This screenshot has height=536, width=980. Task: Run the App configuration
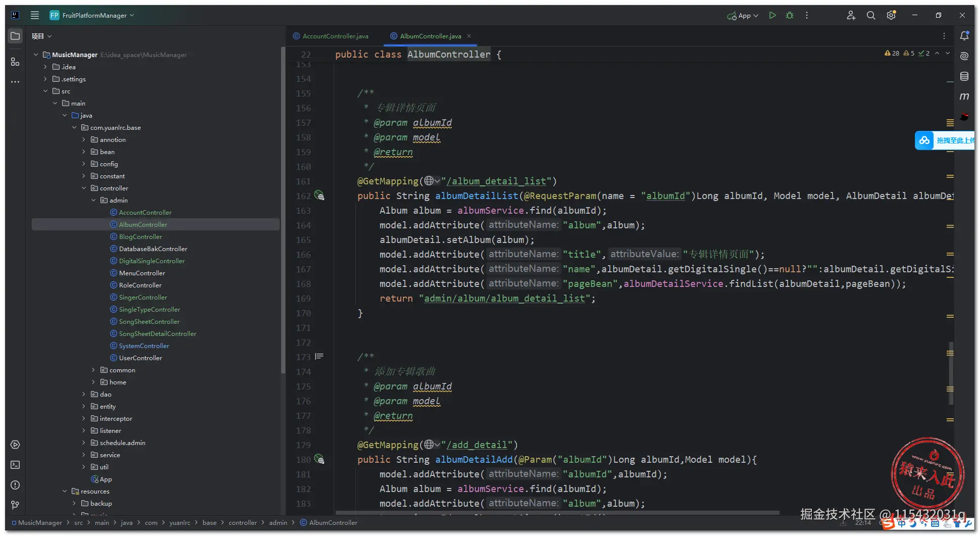772,15
